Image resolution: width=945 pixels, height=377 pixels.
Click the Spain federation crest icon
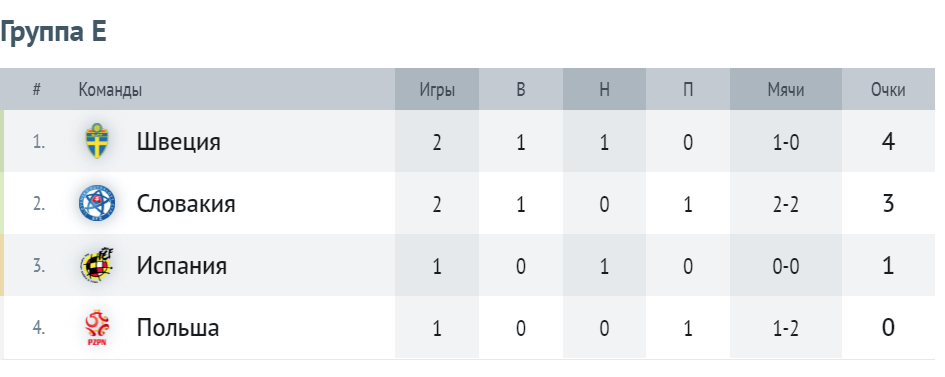click(x=96, y=265)
